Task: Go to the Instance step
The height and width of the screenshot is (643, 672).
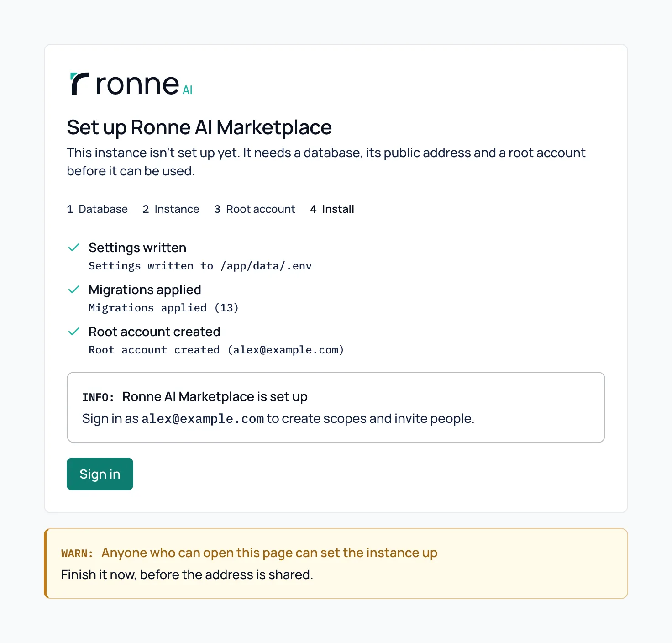Action: [171, 209]
